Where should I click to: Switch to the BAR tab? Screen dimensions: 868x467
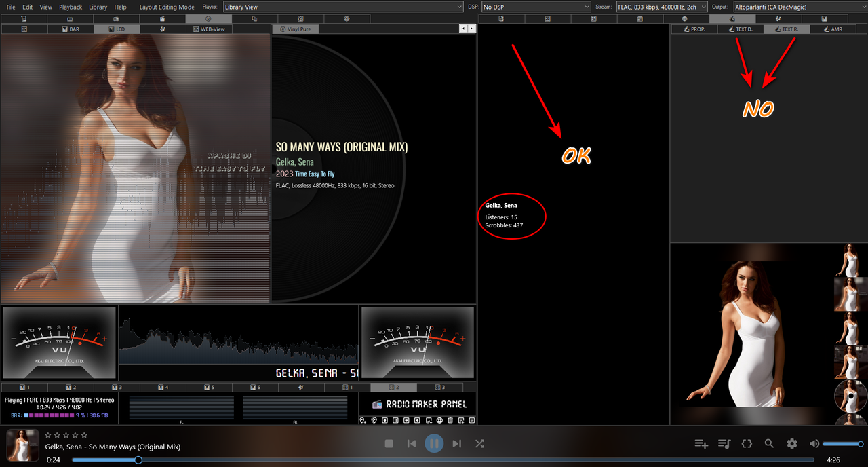pos(70,29)
